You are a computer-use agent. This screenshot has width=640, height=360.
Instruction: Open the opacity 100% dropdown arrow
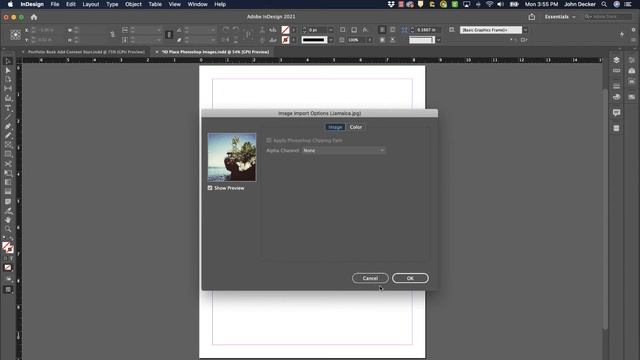click(x=370, y=40)
